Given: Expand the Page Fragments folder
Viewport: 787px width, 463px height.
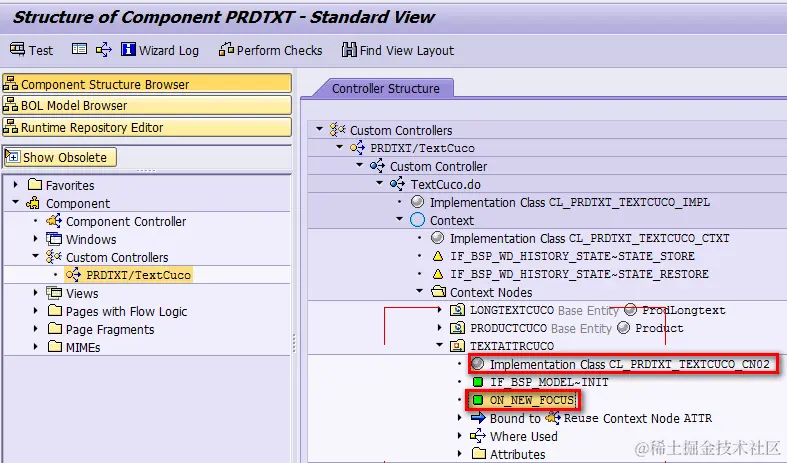Looking at the screenshot, I should point(36,328).
